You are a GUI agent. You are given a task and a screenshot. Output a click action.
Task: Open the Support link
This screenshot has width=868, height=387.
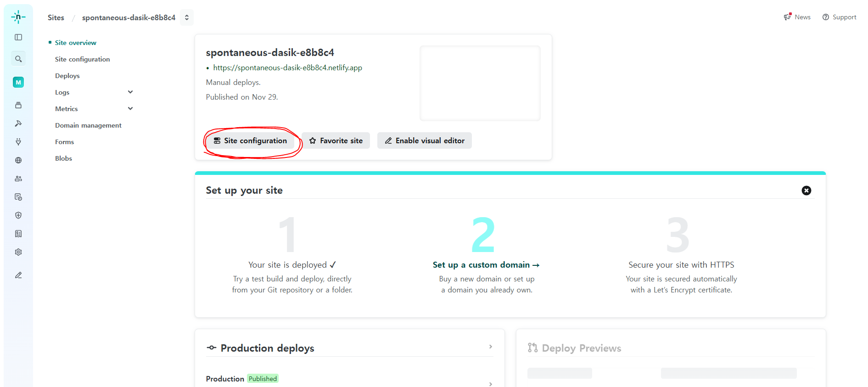[x=845, y=17]
